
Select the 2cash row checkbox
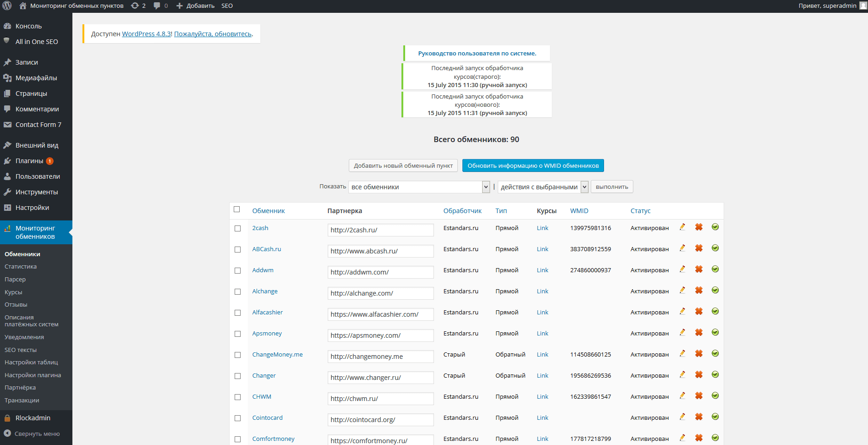point(237,229)
